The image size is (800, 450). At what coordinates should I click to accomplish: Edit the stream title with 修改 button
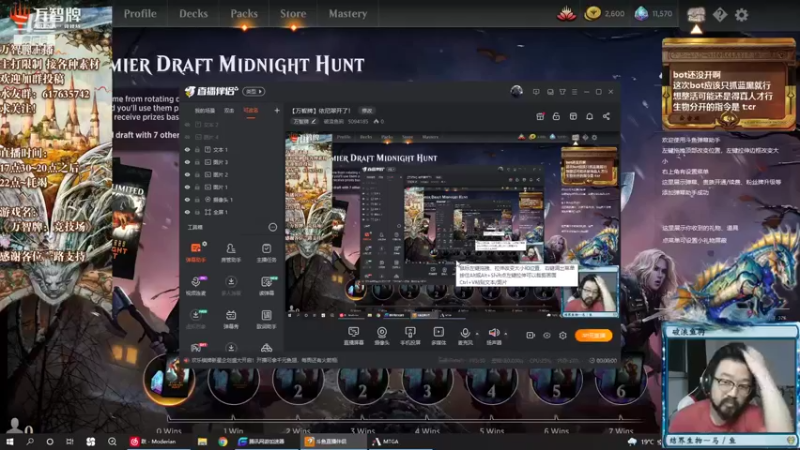[367, 111]
